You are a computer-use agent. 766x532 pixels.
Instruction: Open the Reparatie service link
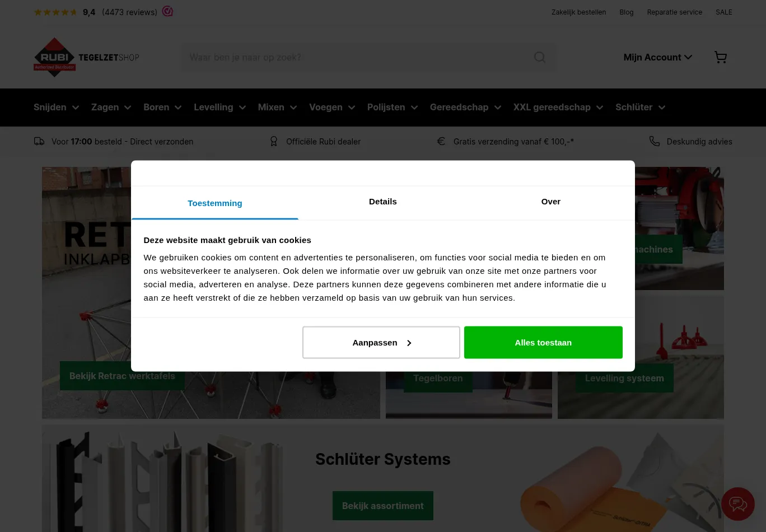coord(674,12)
